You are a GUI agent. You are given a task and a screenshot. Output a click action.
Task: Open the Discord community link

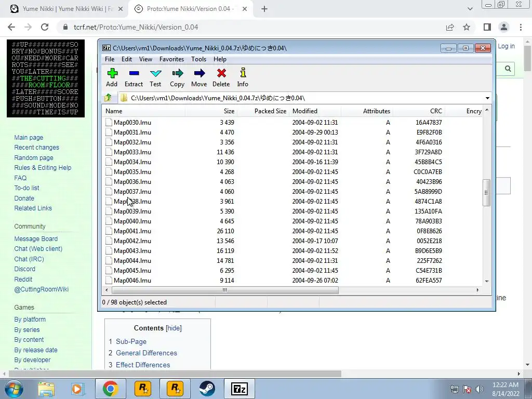pyautogui.click(x=25, y=269)
